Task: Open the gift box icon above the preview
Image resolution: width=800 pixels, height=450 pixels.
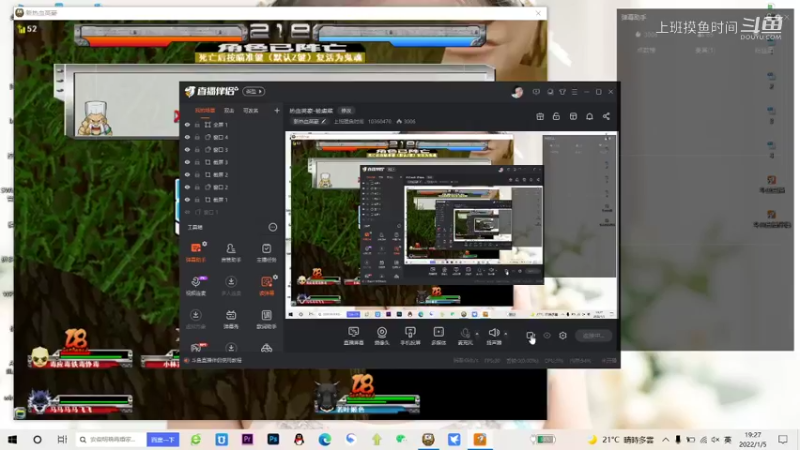Action: pos(540,116)
